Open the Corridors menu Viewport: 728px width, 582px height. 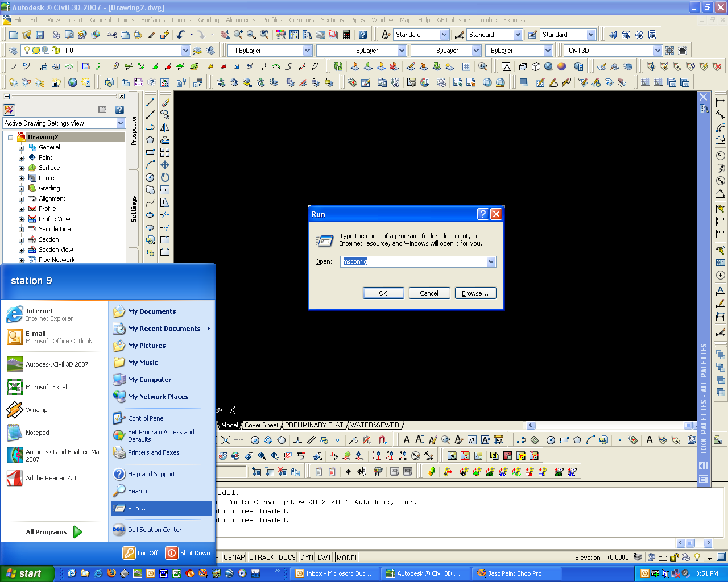(301, 20)
